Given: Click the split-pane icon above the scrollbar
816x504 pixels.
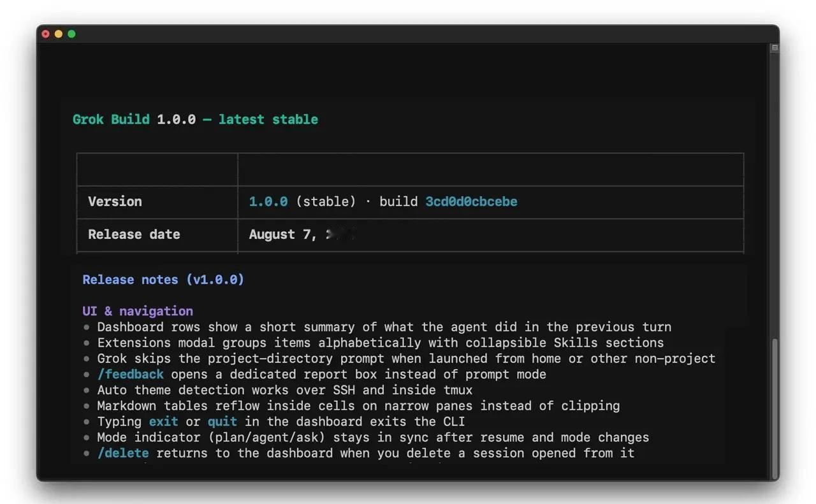Looking at the screenshot, I should click(775, 48).
